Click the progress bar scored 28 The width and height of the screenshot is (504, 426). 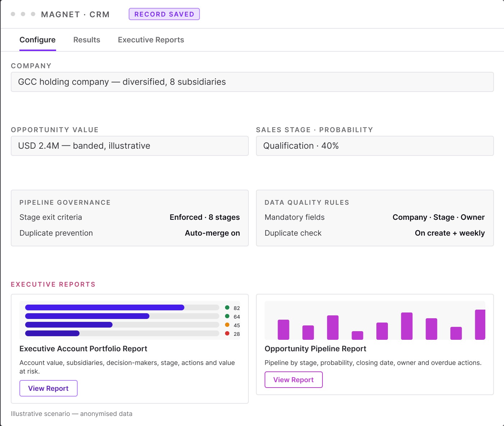coord(122,333)
